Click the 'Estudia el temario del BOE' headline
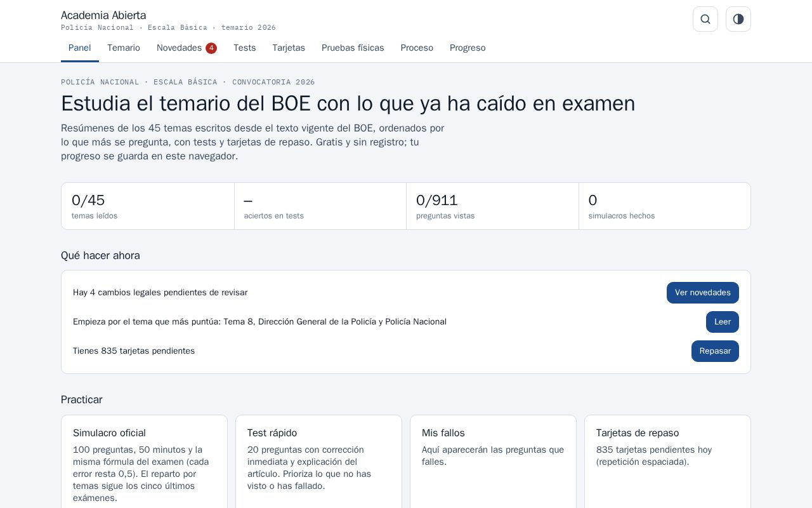This screenshot has width=812, height=508. click(x=348, y=104)
